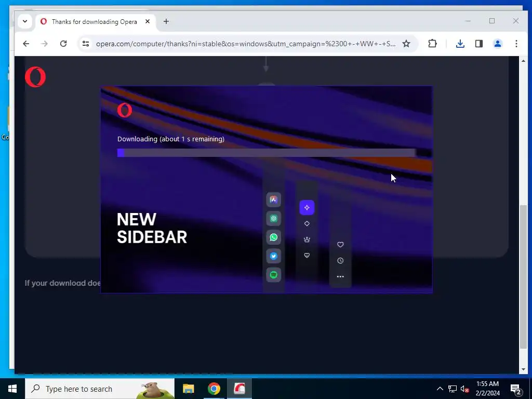The image size is (532, 399).
Task: Open the tab search dropdown arrow
Action: (25, 21)
